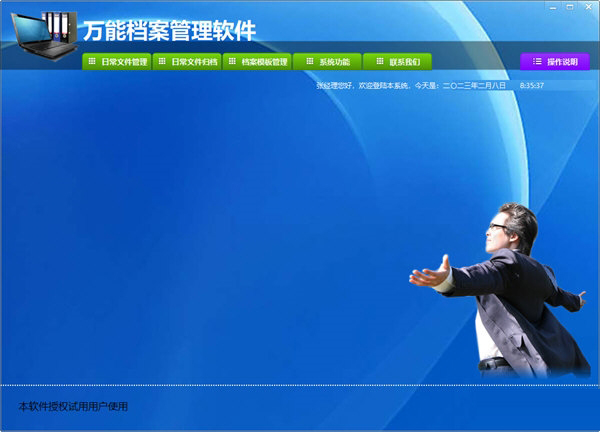
Task: Open the 系统功能 menu
Action: [328, 62]
